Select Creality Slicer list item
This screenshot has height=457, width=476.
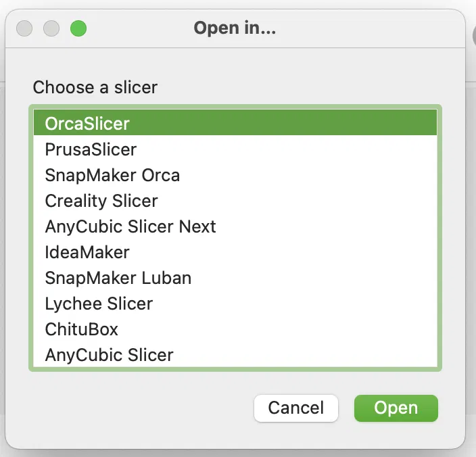click(x=101, y=201)
